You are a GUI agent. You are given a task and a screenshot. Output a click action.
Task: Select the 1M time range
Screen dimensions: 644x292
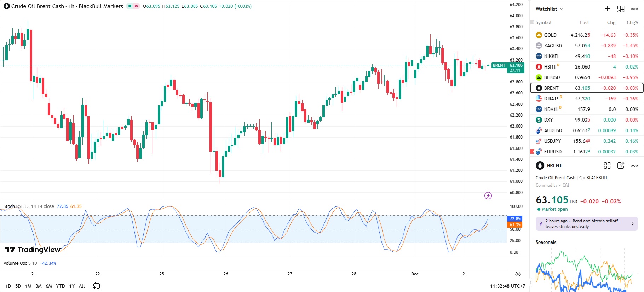pos(28,286)
